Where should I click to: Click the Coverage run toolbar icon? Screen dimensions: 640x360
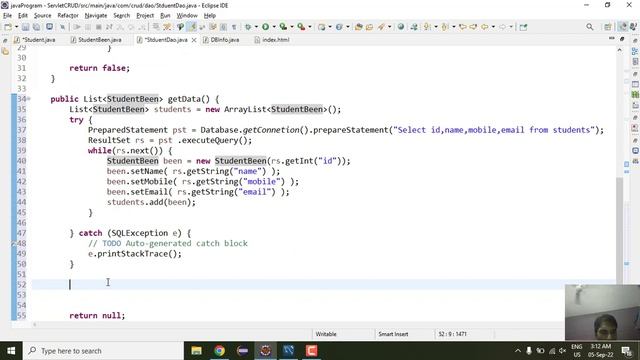pyautogui.click(x=283, y=27)
